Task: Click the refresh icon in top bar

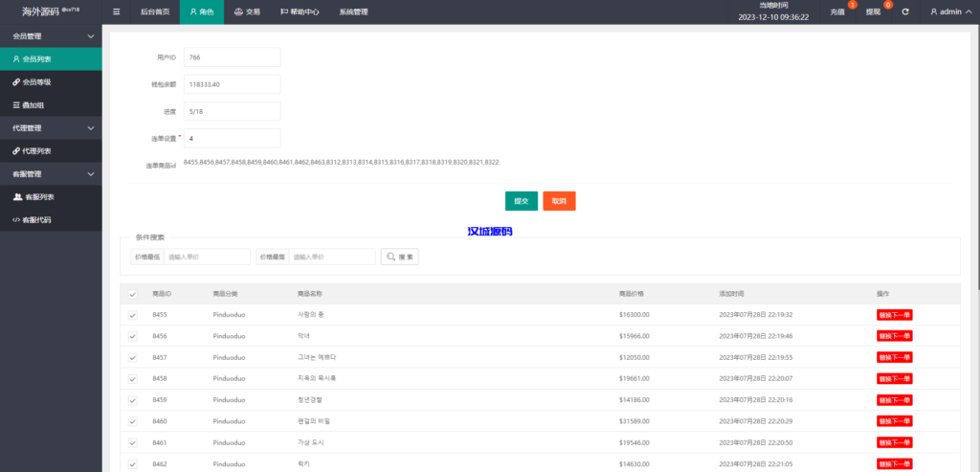Action: coord(905,12)
